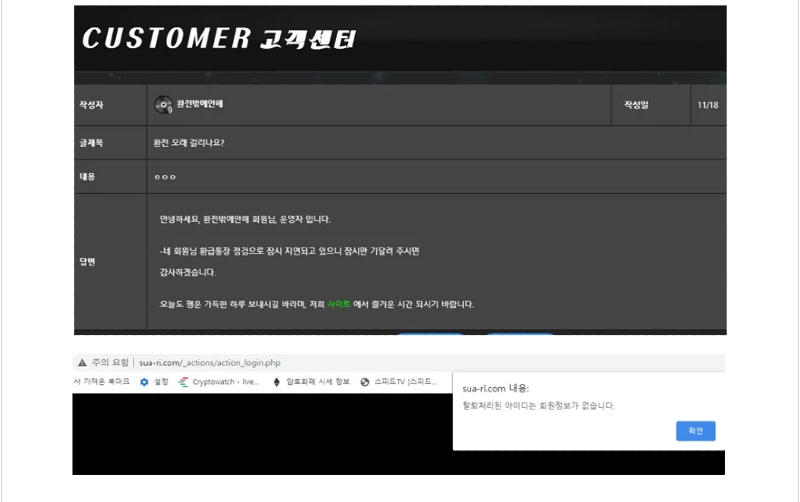Click the author name 환전밖에안해
This screenshot has width=800, height=502.
click(x=199, y=104)
